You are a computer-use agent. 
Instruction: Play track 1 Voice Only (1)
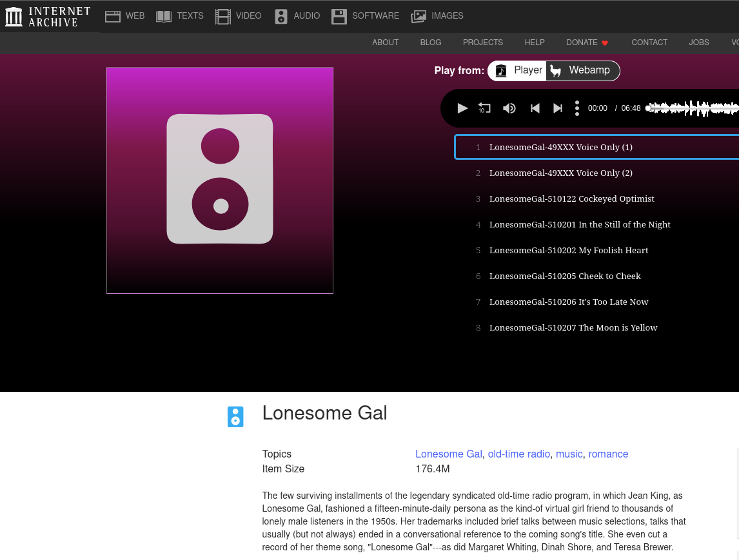tap(596, 147)
